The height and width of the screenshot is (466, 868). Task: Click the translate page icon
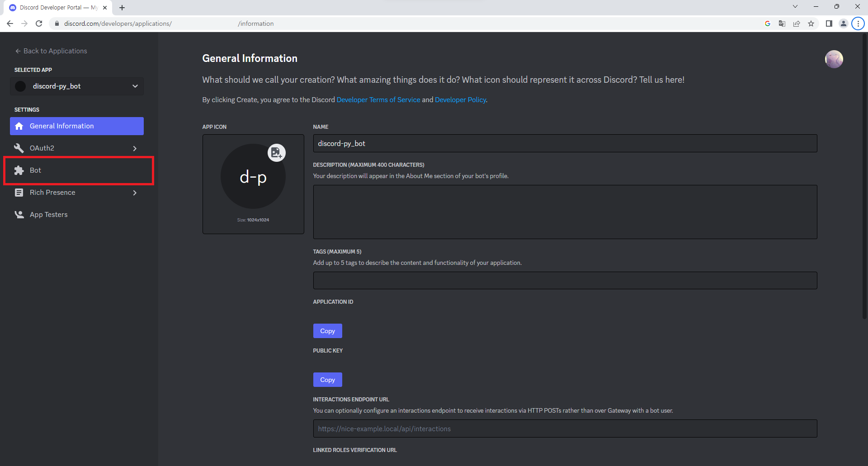coord(782,24)
